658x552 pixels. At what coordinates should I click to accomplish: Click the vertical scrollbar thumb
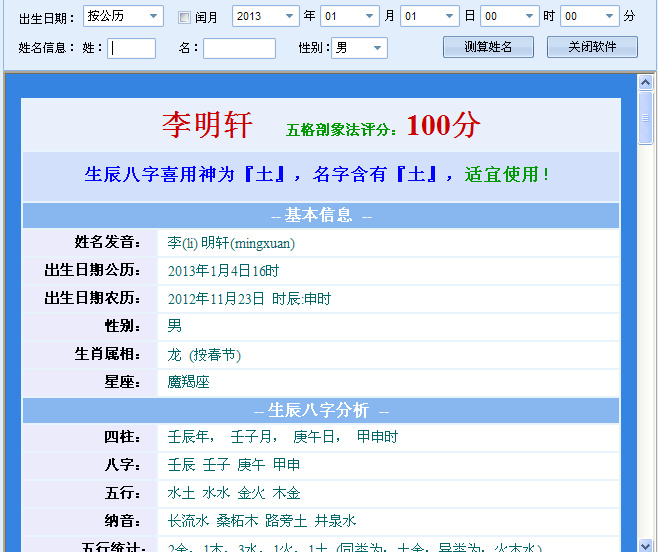tap(645, 118)
